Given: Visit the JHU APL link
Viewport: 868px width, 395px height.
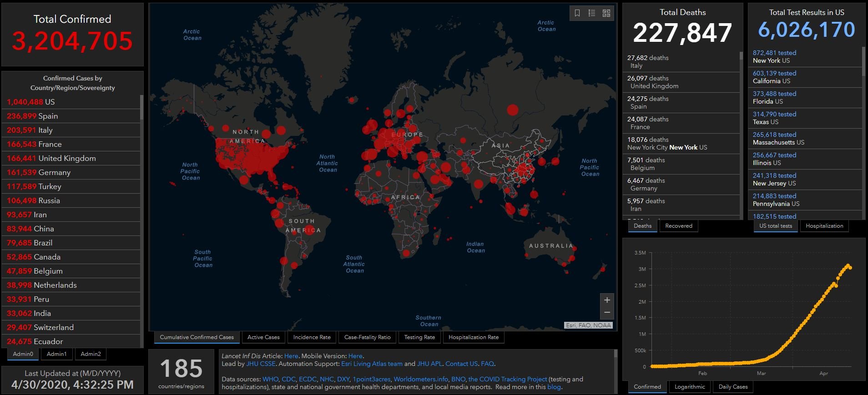Looking at the screenshot, I should 429,364.
